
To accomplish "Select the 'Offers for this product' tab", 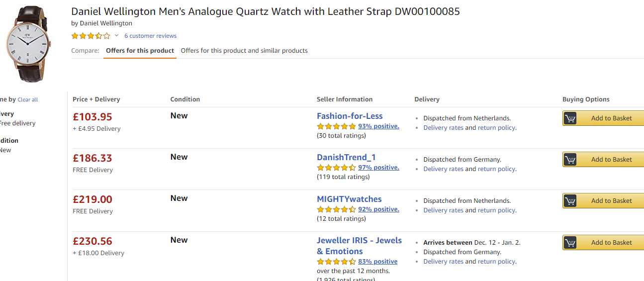I will tap(140, 51).
